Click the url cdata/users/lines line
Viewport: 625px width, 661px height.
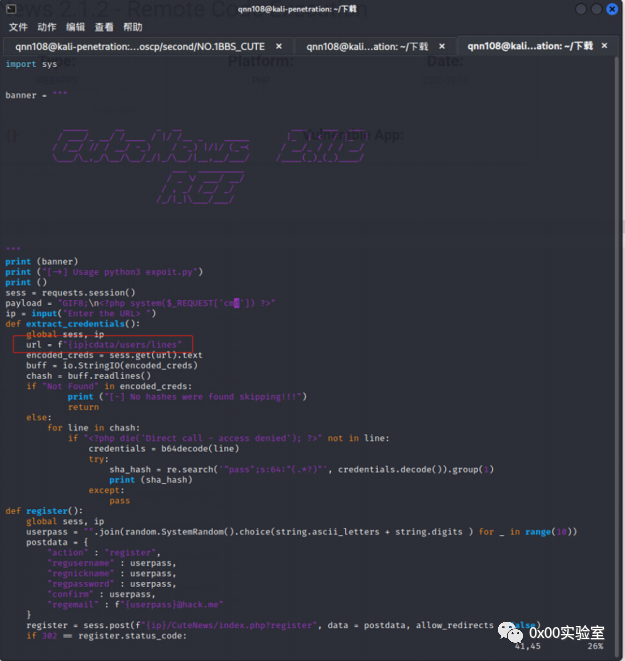pyautogui.click(x=104, y=344)
